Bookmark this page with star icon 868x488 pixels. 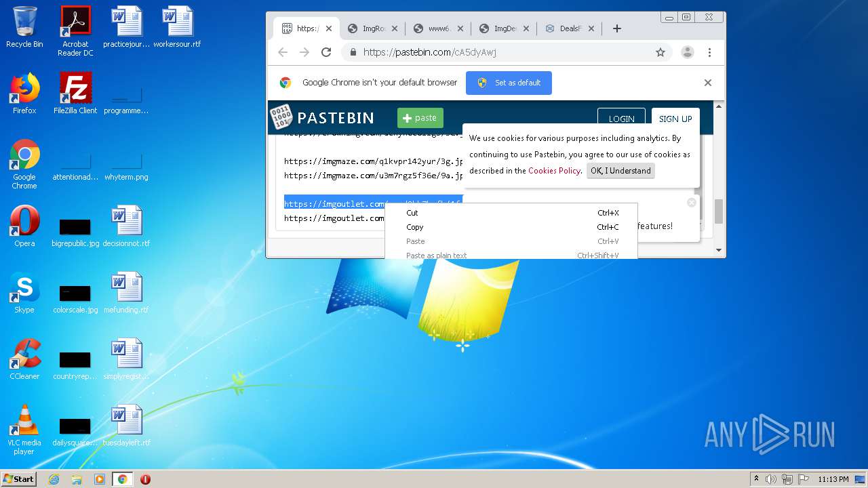660,52
